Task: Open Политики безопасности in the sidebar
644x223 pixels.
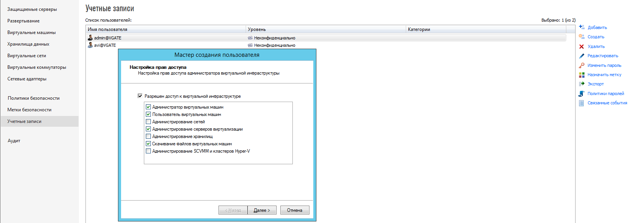Action: click(x=34, y=98)
